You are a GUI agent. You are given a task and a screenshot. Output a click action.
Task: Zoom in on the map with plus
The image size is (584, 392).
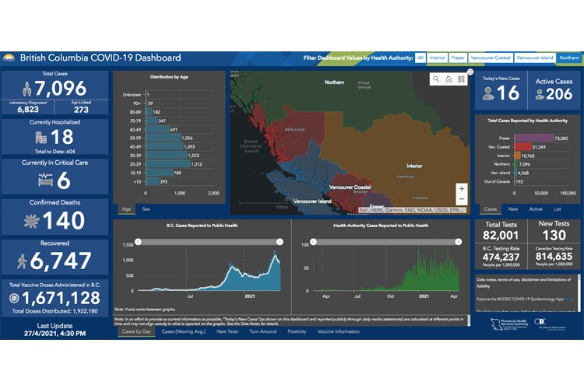tap(462, 188)
